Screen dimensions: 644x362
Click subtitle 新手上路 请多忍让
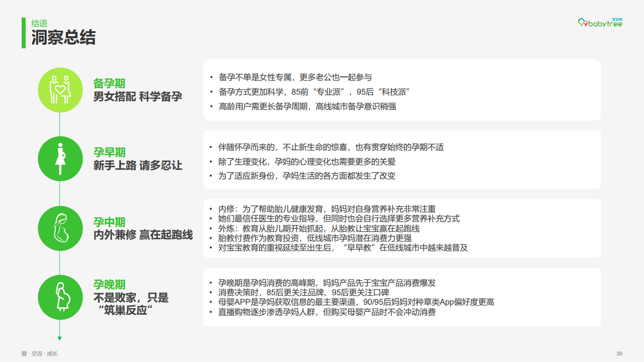pos(137,165)
